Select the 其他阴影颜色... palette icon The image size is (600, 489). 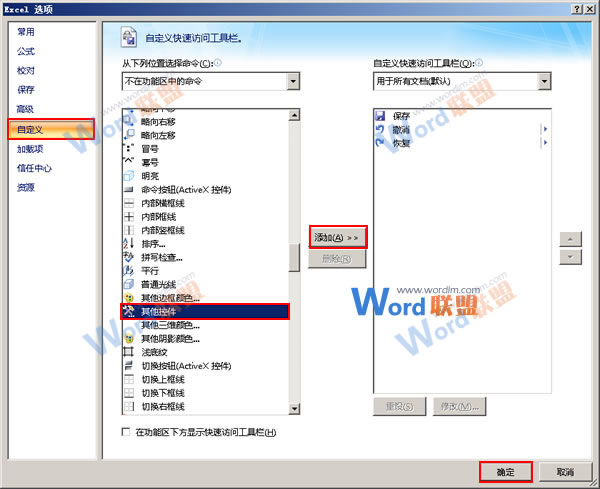(x=129, y=338)
